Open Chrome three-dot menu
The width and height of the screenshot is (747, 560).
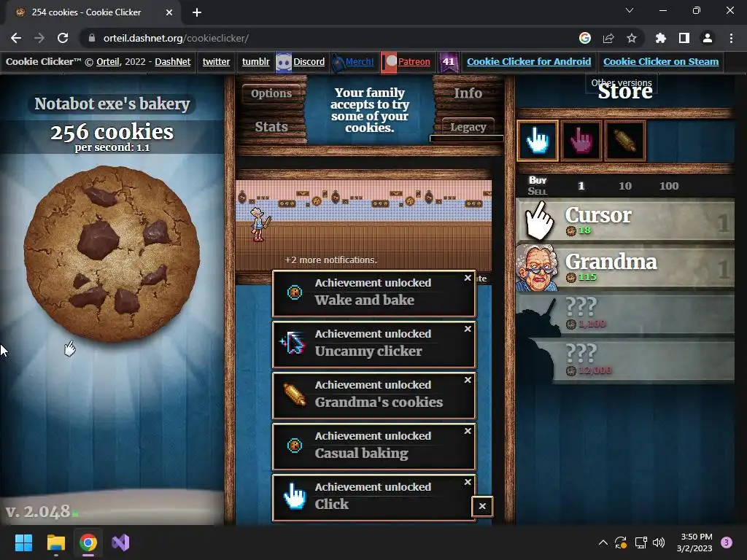731,38
